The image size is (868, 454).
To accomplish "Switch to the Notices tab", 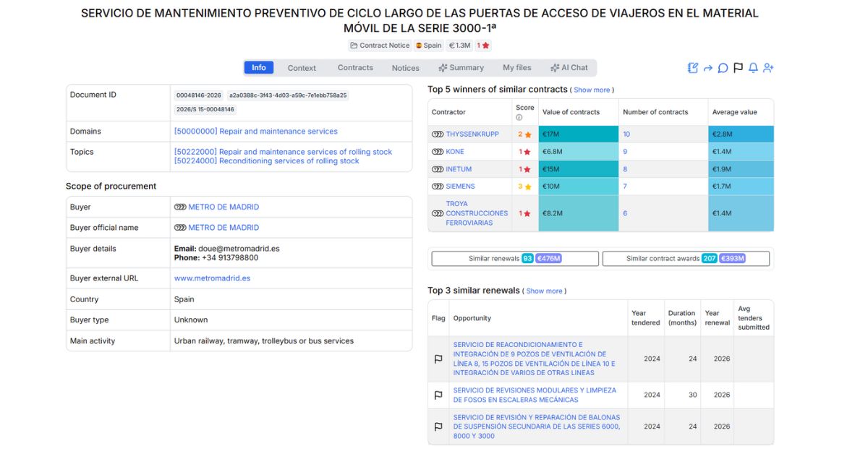I will click(x=404, y=67).
